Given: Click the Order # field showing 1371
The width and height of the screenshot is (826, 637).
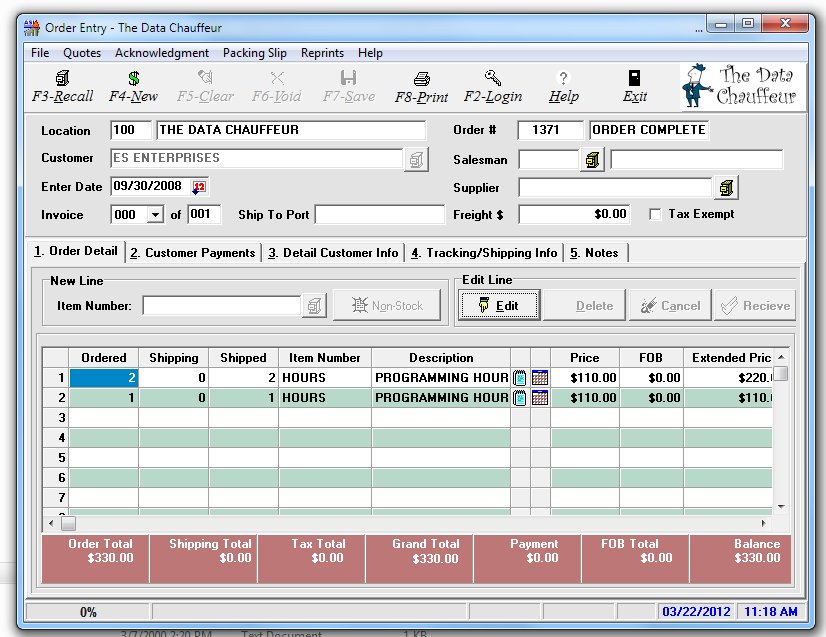Looking at the screenshot, I should pyautogui.click(x=550, y=130).
